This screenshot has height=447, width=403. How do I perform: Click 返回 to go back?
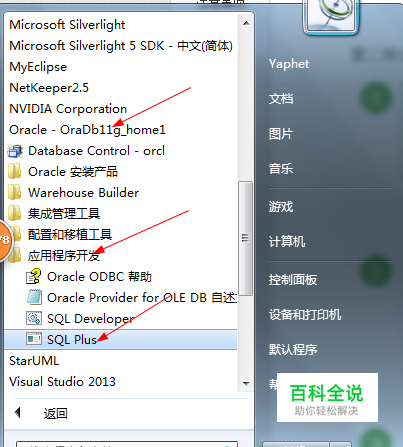point(55,414)
